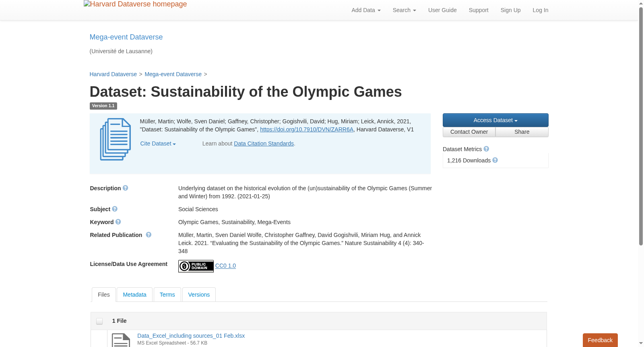Click the large dataset documents icon
This screenshot has height=347, width=644.
[116, 139]
